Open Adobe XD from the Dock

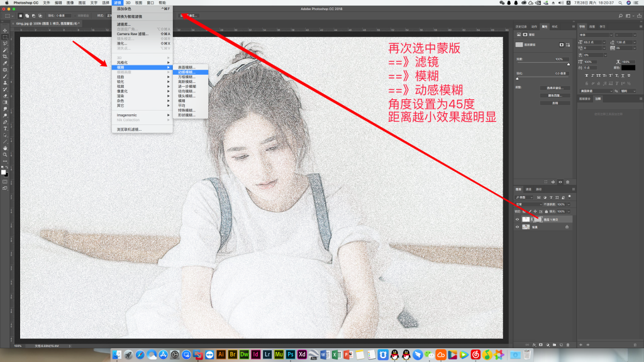[302, 354]
